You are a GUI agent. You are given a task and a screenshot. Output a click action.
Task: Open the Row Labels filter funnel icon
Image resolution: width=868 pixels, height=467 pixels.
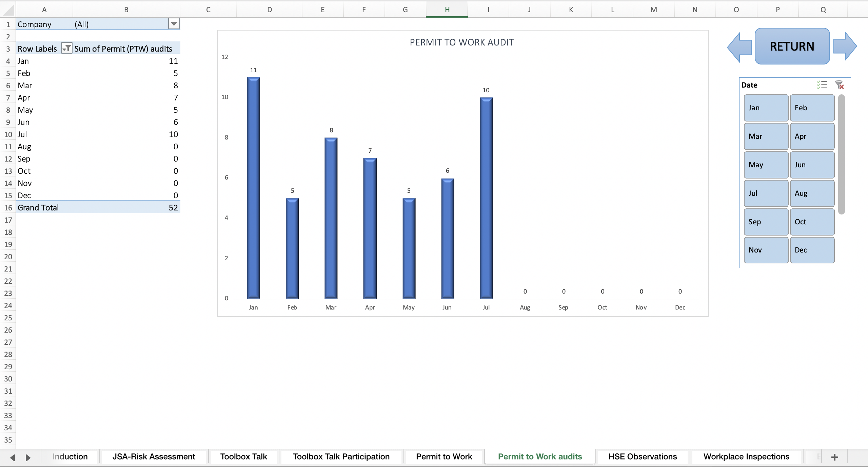[x=66, y=48]
